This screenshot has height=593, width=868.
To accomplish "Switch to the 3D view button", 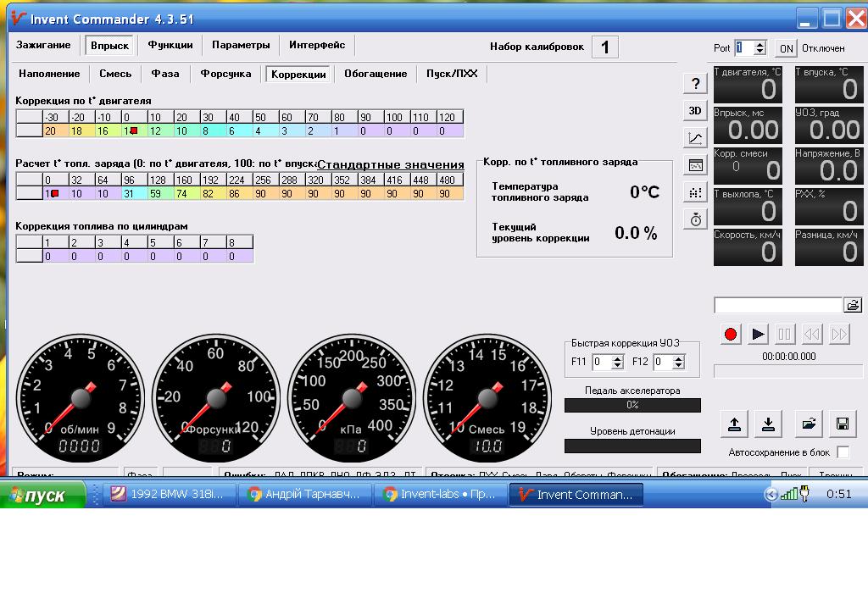I will [x=695, y=111].
